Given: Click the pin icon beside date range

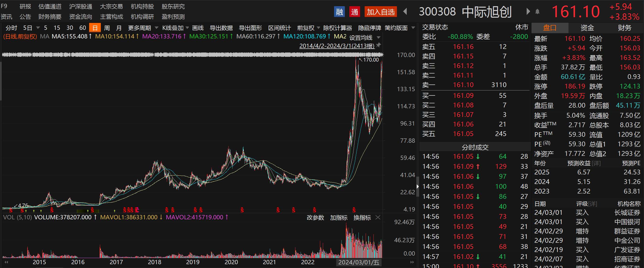Looking at the screenshot, I should click(379, 45).
